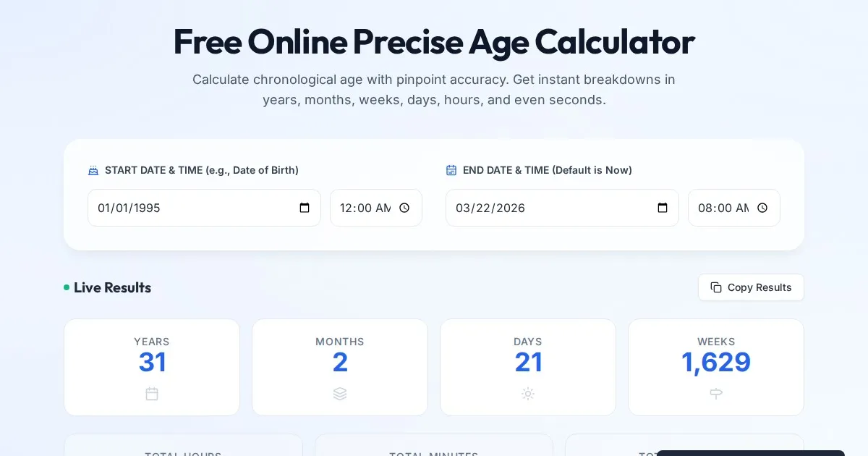
Task: Click the green Live Results status dot
Action: 67,288
